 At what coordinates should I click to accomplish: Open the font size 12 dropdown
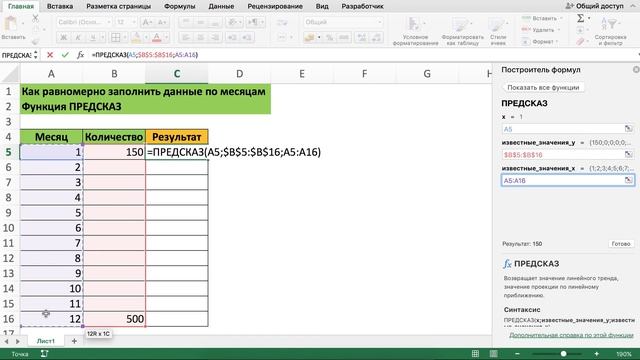133,22
